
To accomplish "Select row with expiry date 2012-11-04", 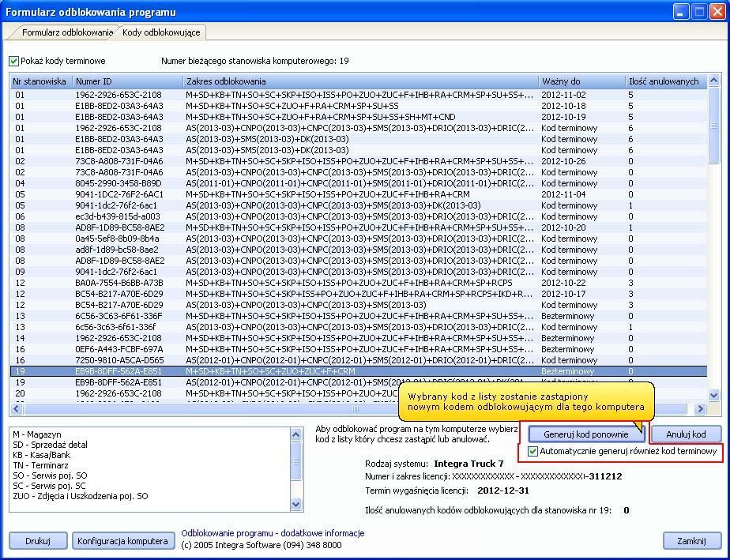I will (359, 194).
